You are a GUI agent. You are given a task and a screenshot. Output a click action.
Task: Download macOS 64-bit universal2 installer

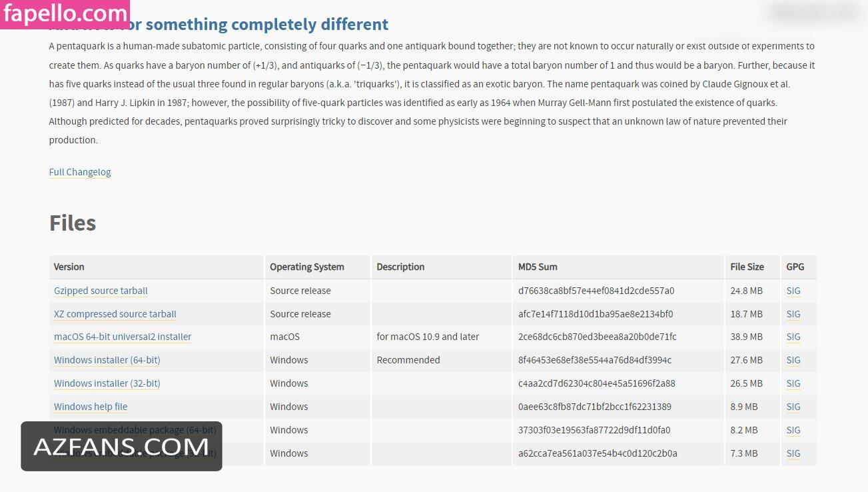tap(123, 337)
